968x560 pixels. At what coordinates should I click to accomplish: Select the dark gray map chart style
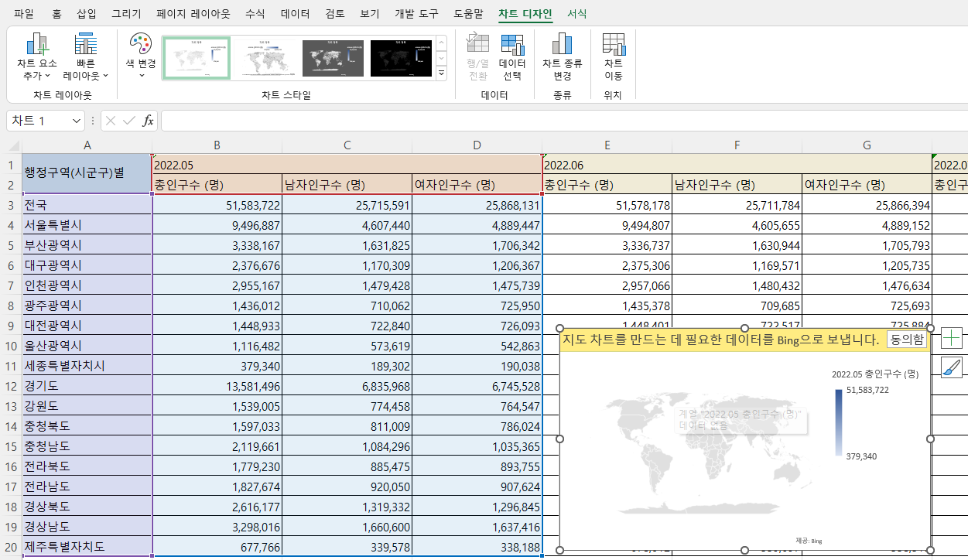[x=333, y=57]
